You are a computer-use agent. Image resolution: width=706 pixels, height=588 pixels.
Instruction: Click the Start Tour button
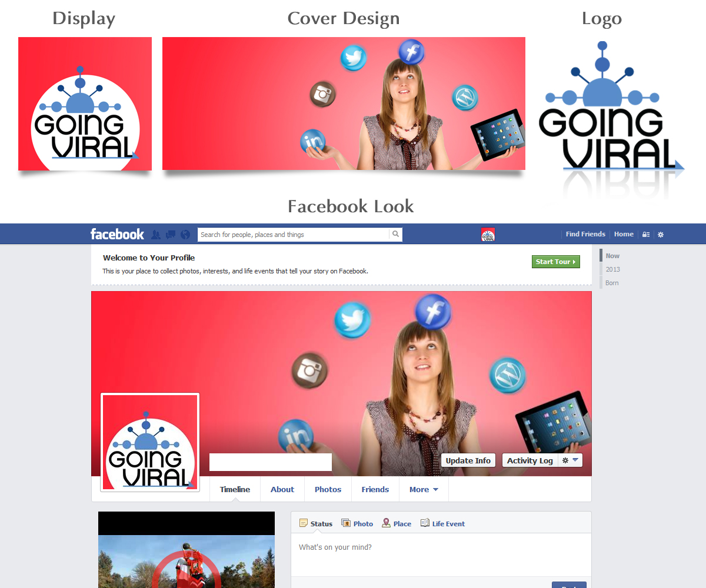click(x=555, y=261)
